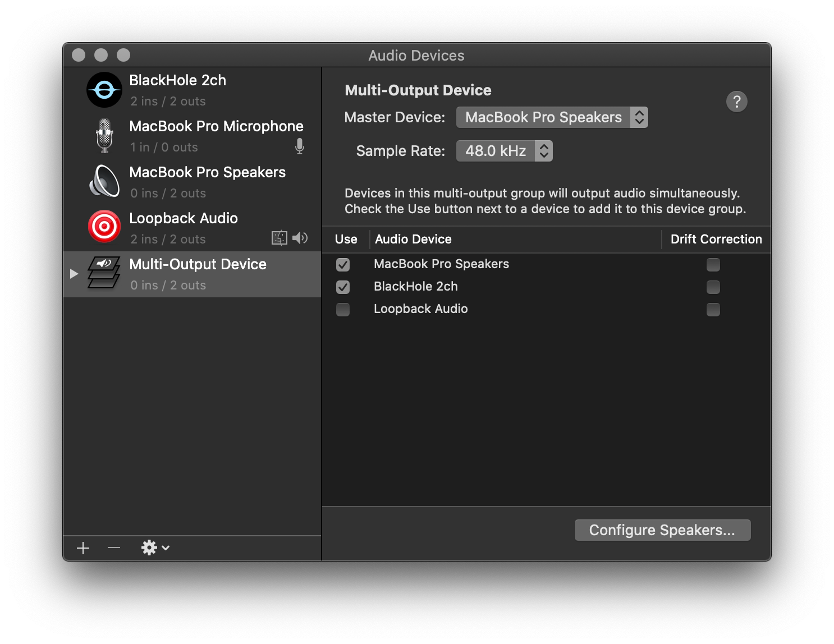Image resolution: width=834 pixels, height=644 pixels.
Task: Uncheck Use for BlackHole 2ch
Action: tap(343, 287)
